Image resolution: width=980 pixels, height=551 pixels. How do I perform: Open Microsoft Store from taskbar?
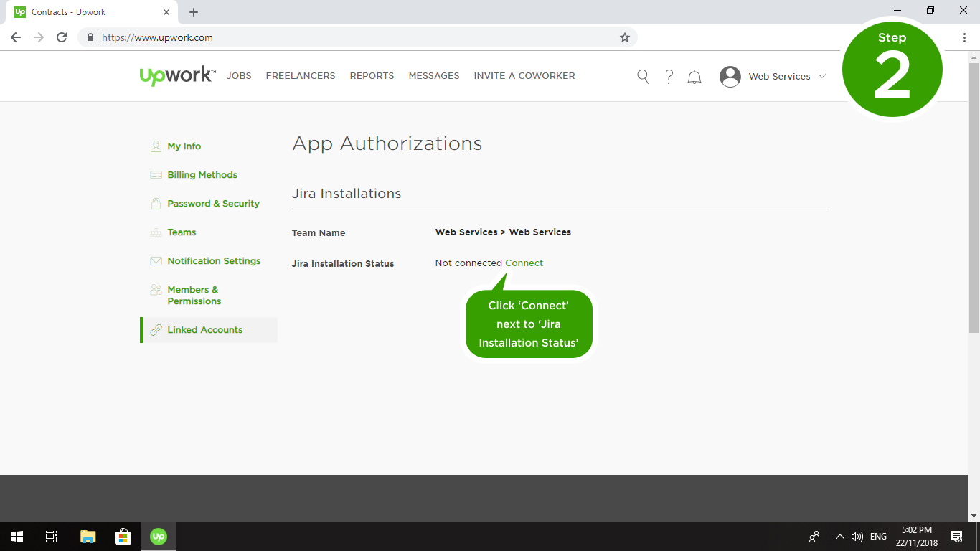pos(123,536)
